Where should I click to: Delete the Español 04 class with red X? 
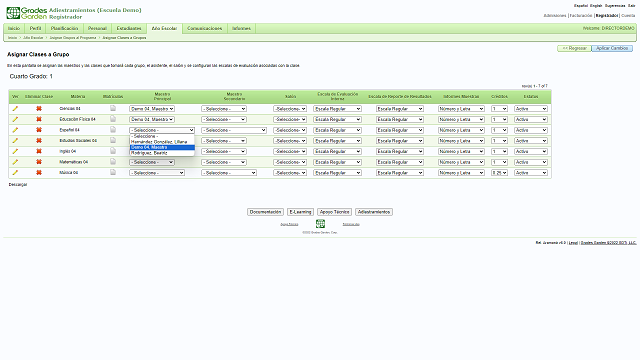click(x=39, y=130)
